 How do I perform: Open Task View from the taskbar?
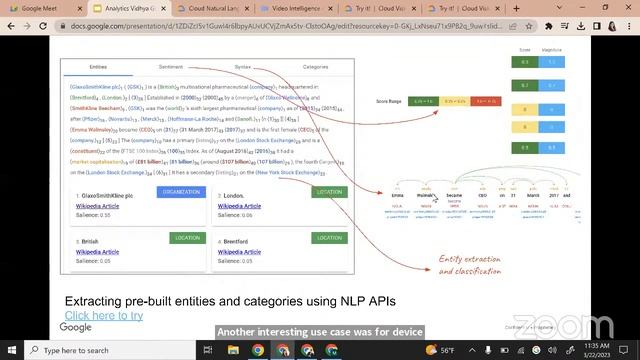[208, 350]
